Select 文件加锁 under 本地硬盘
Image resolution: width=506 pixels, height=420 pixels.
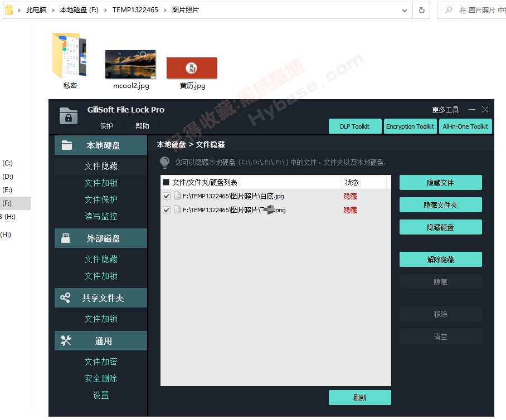tap(101, 183)
